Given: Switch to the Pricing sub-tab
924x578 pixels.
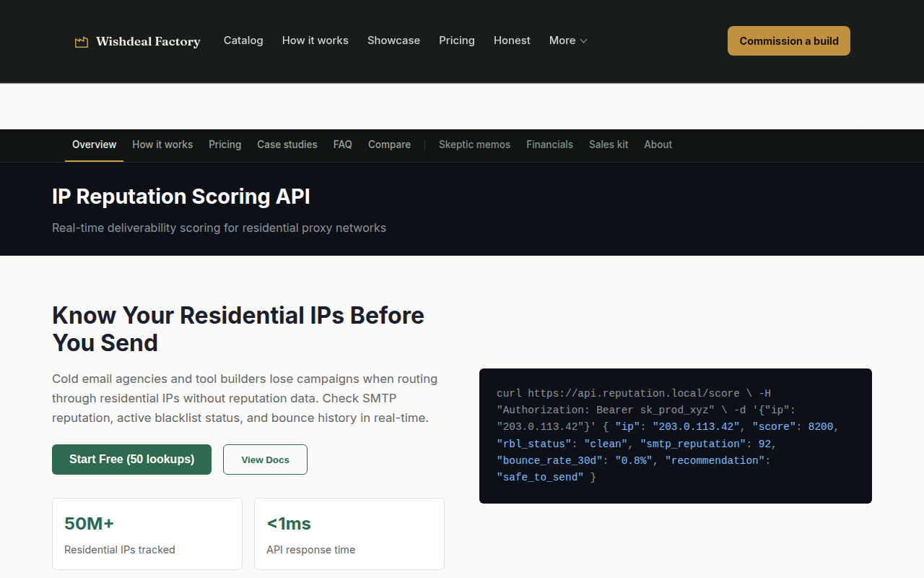Looking at the screenshot, I should coord(225,144).
